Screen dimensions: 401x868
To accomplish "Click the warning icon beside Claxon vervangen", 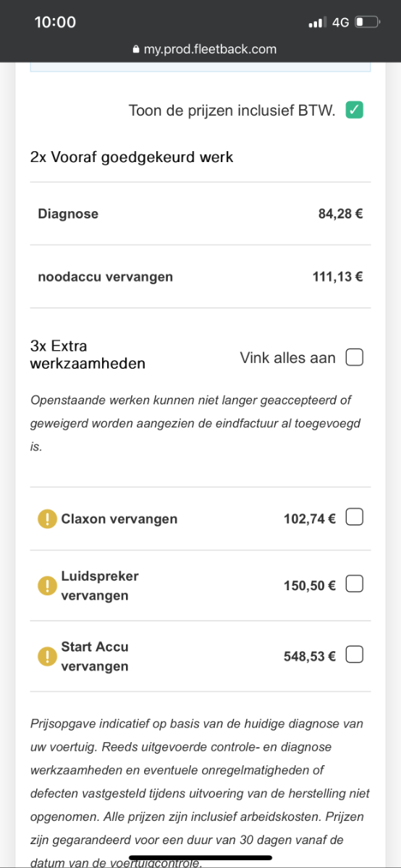I will tap(47, 519).
